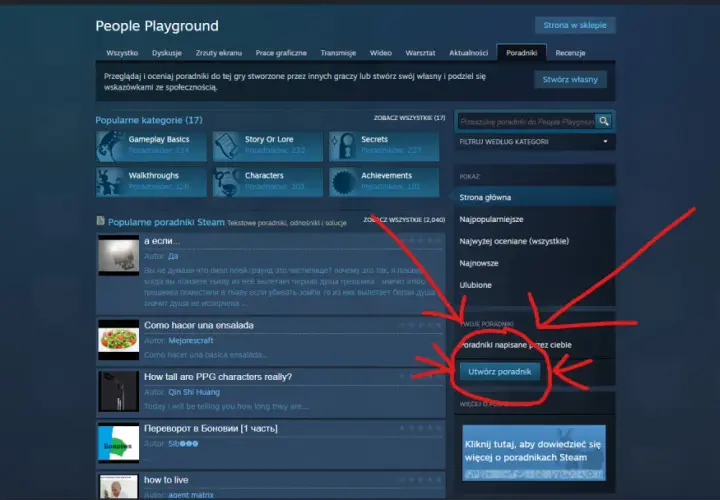This screenshot has width=720, height=500.
Task: Open the Characters category icon
Action: tap(227, 182)
